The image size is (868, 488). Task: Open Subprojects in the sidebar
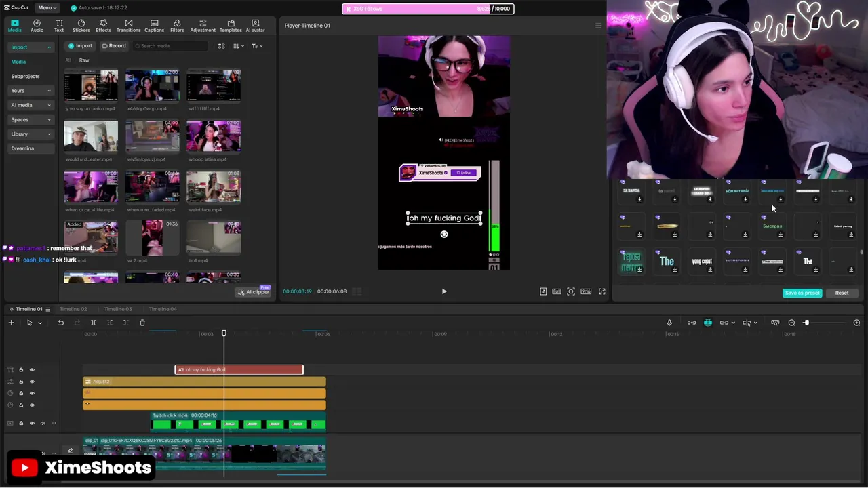(25, 77)
